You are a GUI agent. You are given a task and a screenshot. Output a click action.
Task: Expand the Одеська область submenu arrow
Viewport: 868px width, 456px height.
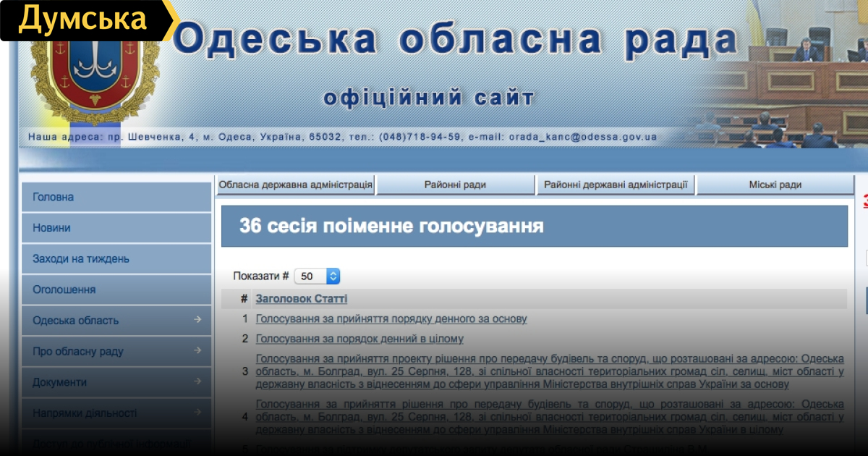pos(197,320)
